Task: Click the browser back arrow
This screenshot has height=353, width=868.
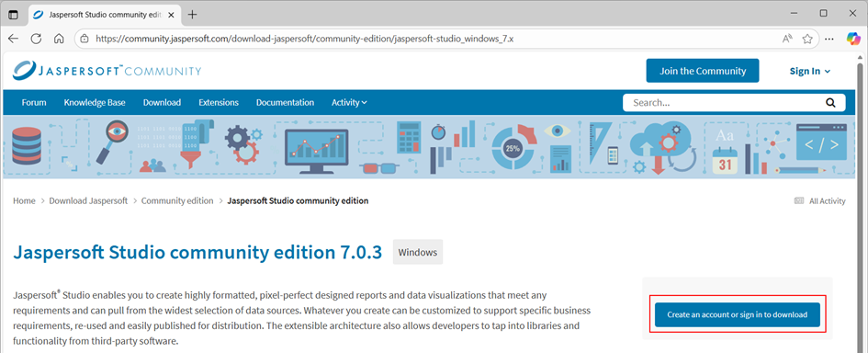Action: [13, 39]
